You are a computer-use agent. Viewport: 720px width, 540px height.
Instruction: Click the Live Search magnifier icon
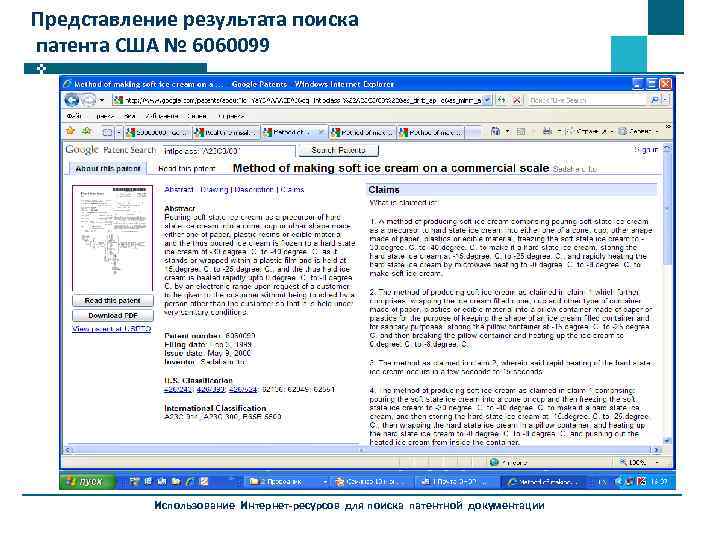tap(655, 100)
